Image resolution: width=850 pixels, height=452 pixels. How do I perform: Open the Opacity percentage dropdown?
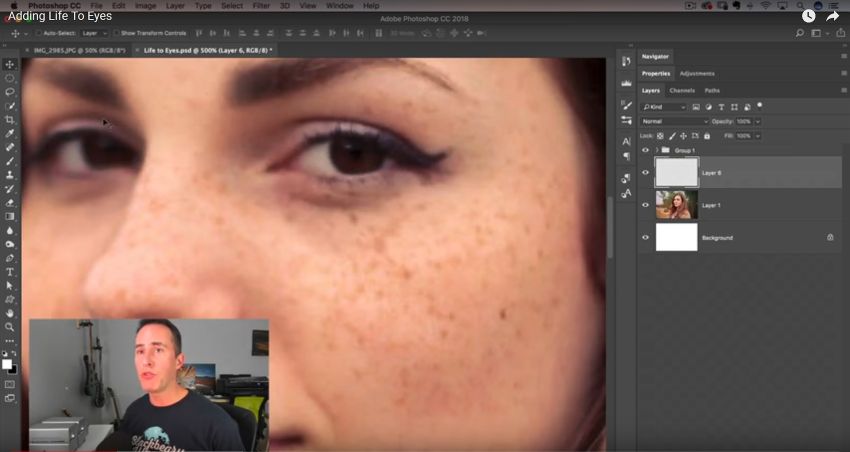(x=757, y=121)
